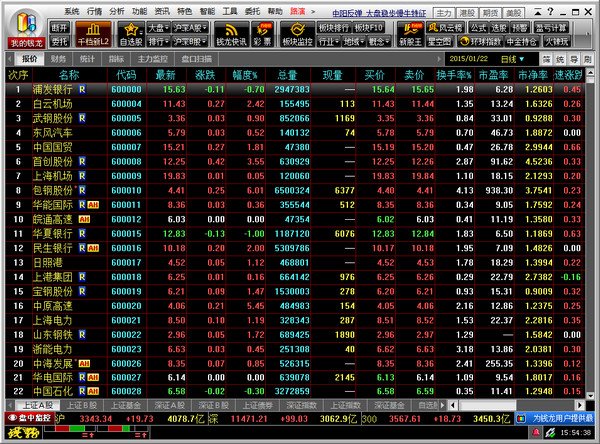600x444 pixels.
Task: Expand the 概念 dropdown
Action: tap(378, 41)
